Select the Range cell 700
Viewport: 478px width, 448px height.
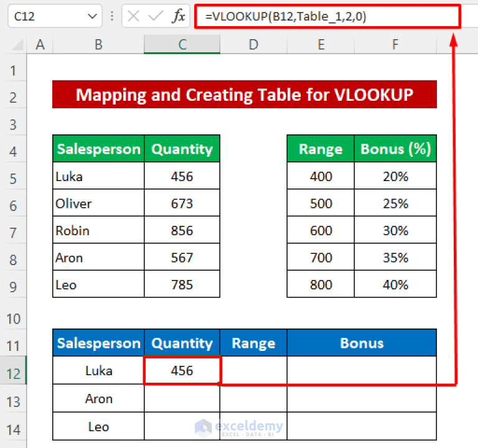[321, 257]
